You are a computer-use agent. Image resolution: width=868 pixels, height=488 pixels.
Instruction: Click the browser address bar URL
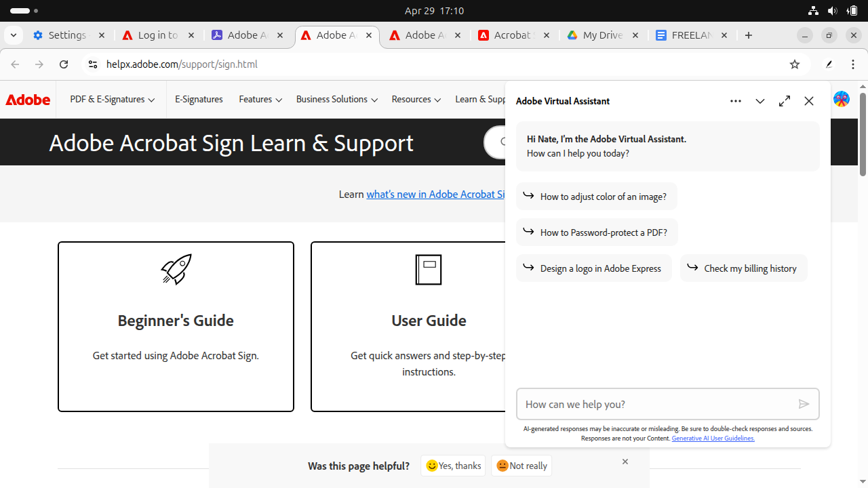(x=182, y=64)
